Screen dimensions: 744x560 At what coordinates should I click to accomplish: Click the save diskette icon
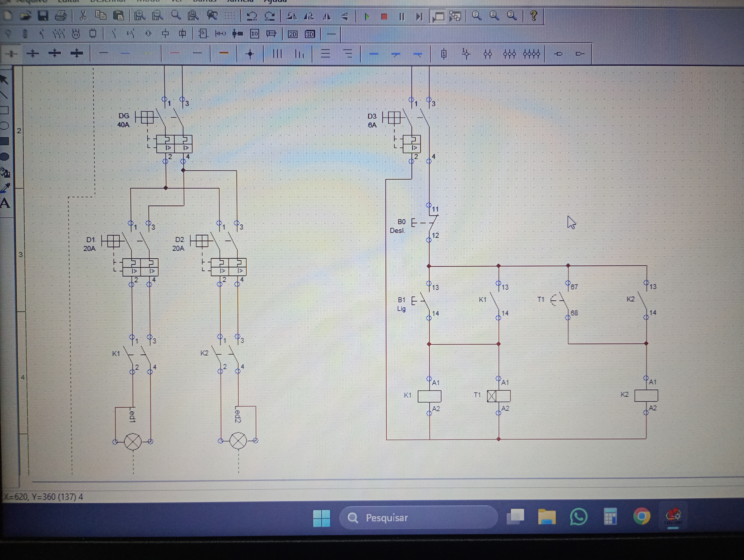[43, 16]
